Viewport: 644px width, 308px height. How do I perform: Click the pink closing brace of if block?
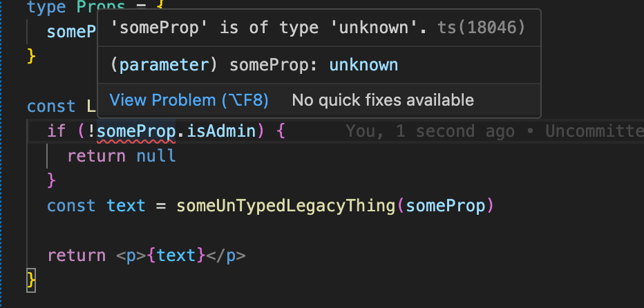tap(50, 180)
